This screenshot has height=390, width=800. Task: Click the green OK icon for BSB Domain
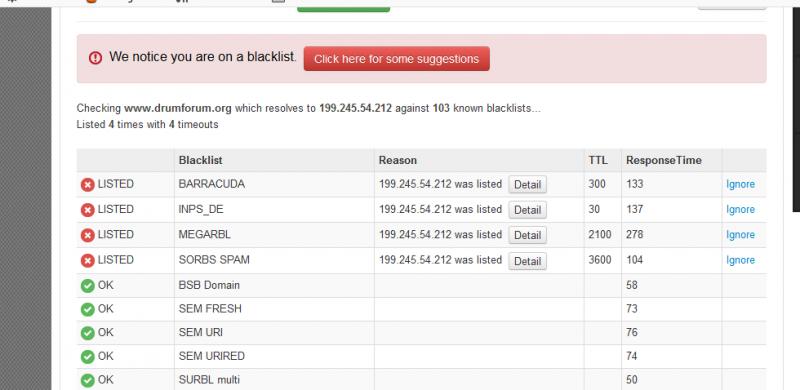tap(88, 286)
